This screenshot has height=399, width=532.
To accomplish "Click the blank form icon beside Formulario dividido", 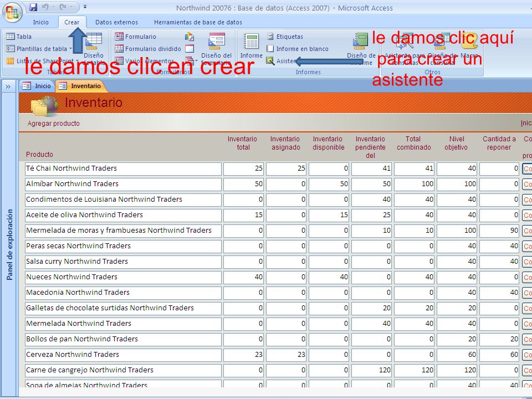I will 190,49.
